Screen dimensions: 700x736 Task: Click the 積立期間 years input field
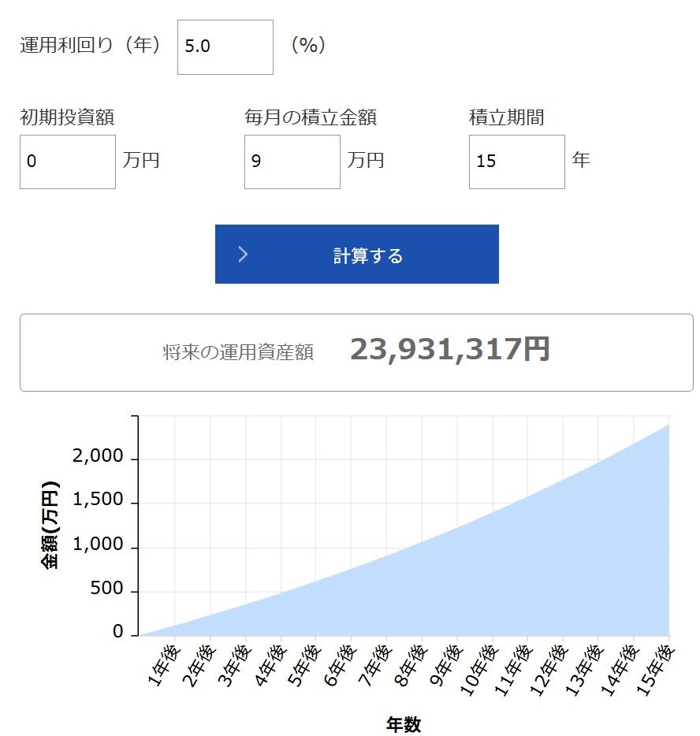[x=517, y=162]
